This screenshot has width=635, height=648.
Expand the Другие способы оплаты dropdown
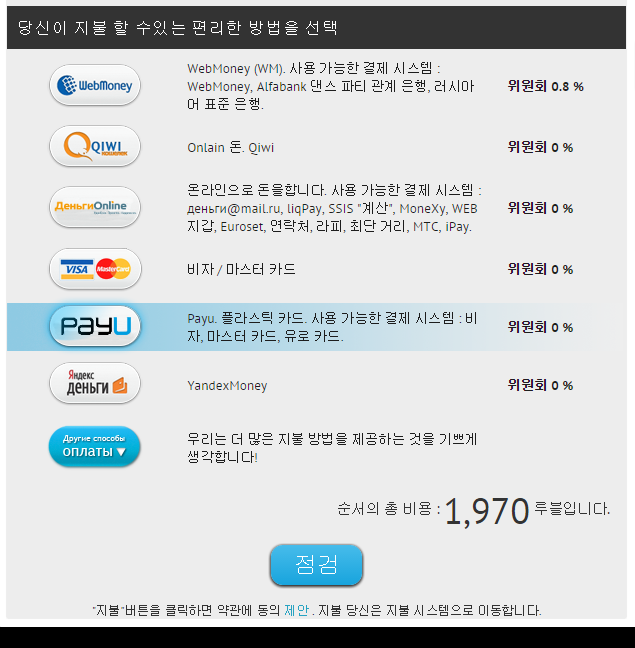[95, 447]
